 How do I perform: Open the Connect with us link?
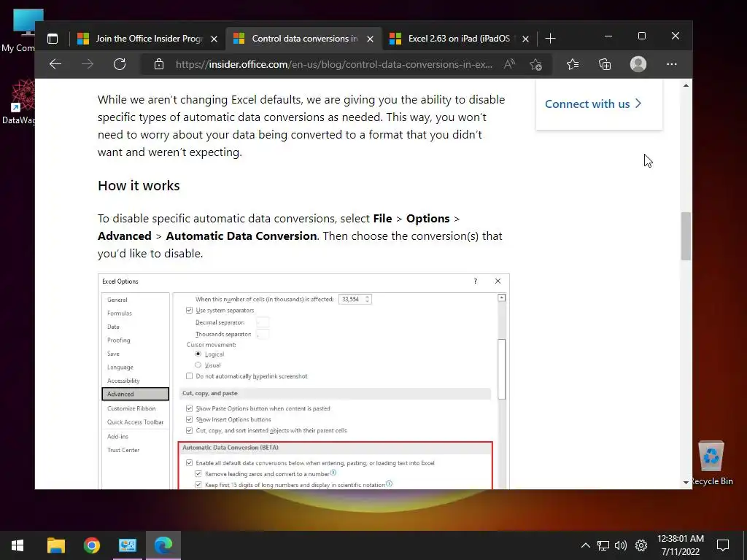pyautogui.click(x=593, y=104)
